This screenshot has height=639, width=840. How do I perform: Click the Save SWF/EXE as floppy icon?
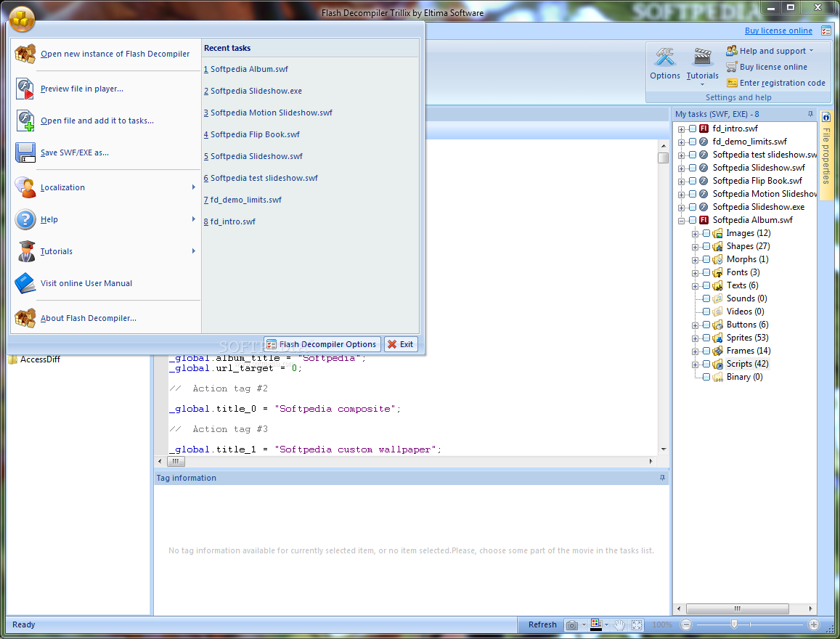(25, 152)
